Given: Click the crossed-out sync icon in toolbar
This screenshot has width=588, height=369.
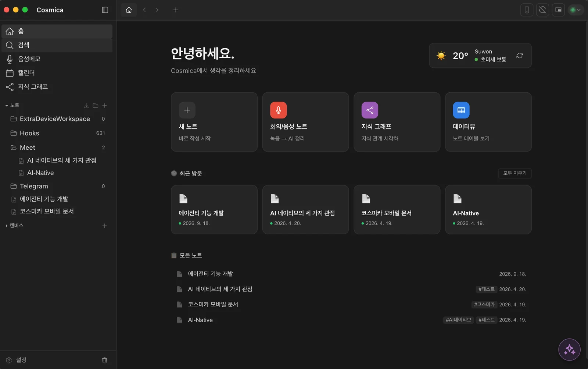Looking at the screenshot, I should 542,10.
